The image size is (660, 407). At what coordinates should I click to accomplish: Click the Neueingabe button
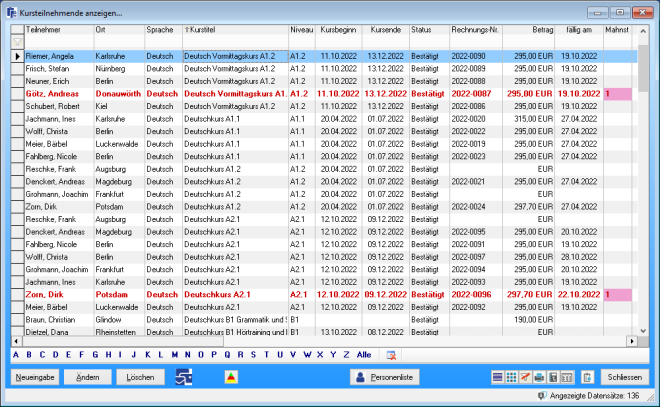click(36, 377)
